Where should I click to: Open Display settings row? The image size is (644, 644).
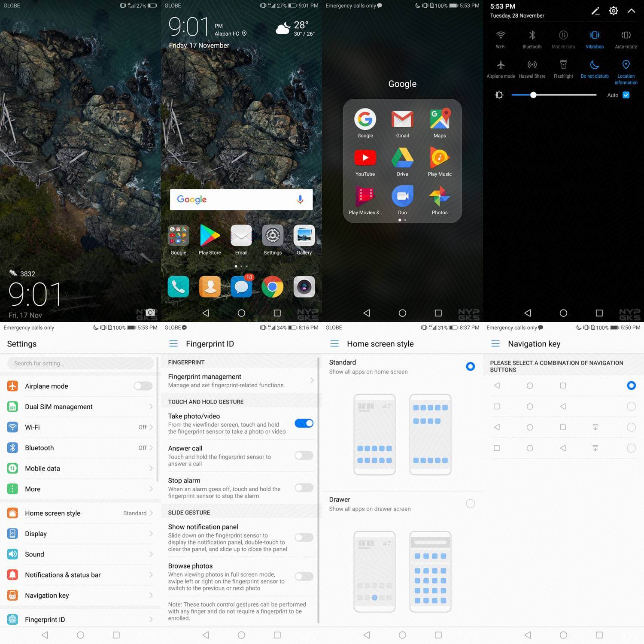point(80,534)
